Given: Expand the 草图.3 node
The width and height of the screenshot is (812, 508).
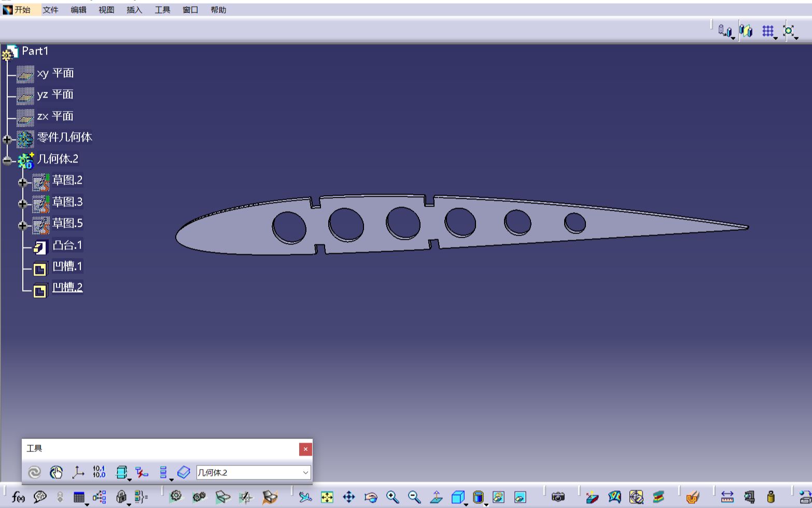Looking at the screenshot, I should click(x=22, y=204).
